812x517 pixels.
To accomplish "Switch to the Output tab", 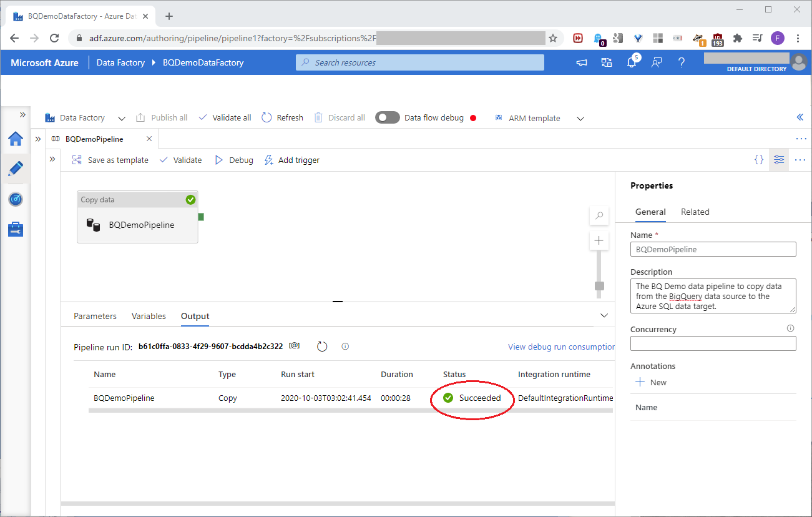I will 195,316.
